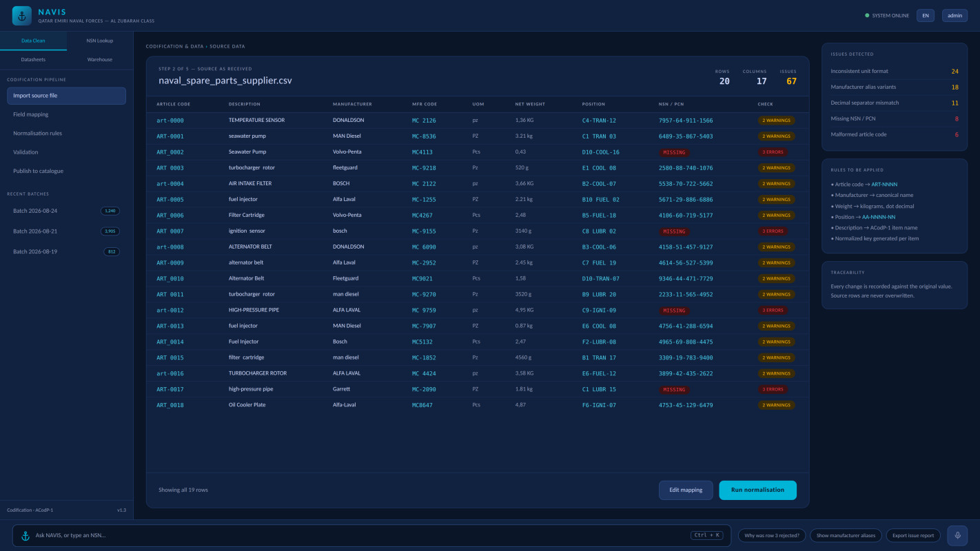Go to the Datasheets tab
The height and width of the screenshot is (551, 980).
pyautogui.click(x=33, y=60)
